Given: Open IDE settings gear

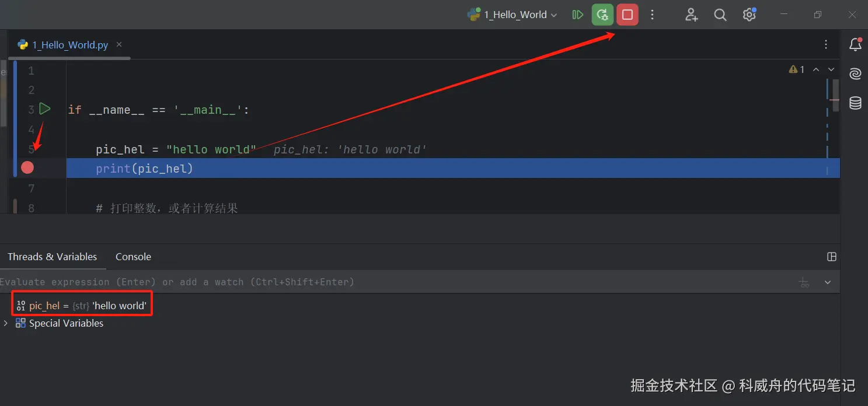Looking at the screenshot, I should pyautogui.click(x=750, y=15).
